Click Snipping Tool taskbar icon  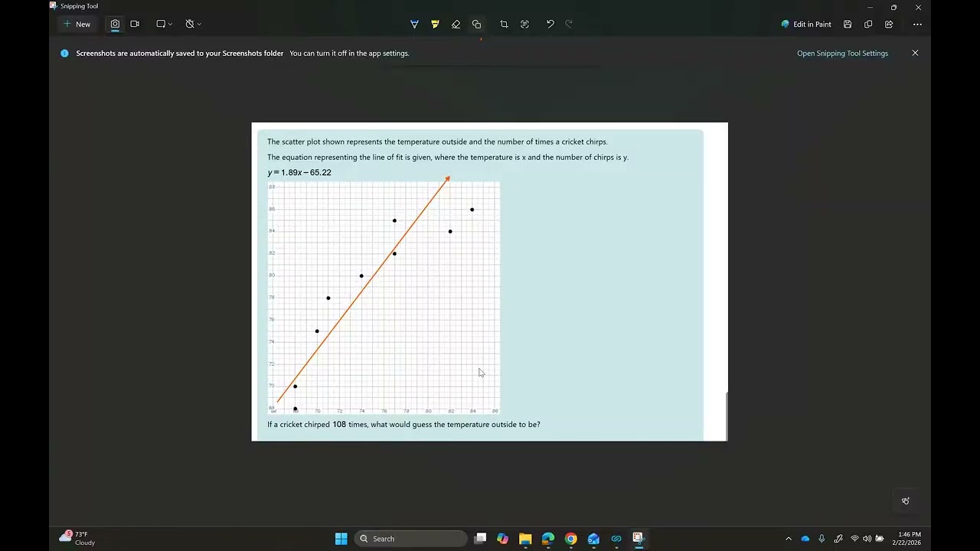point(639,539)
